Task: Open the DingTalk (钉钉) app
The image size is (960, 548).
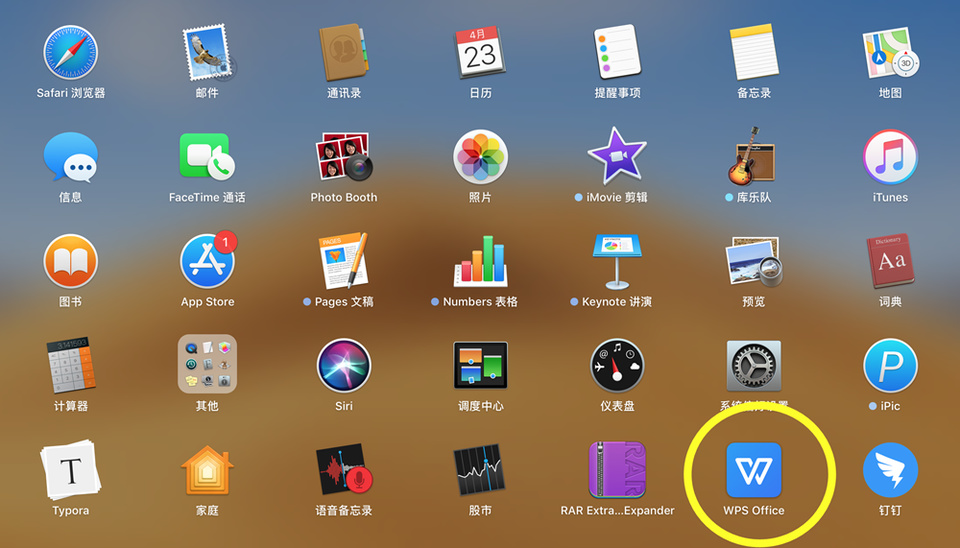Action: coord(890,470)
